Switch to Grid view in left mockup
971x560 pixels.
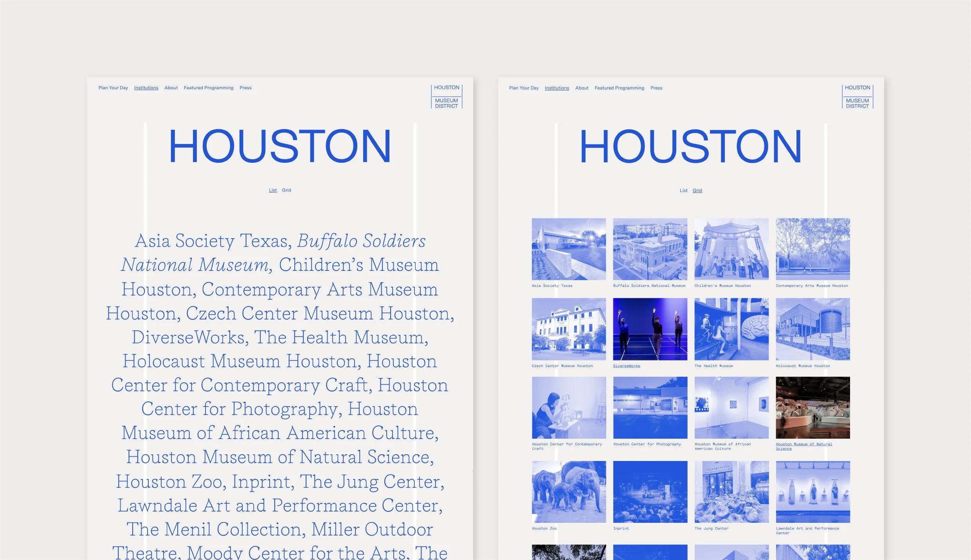pyautogui.click(x=286, y=190)
